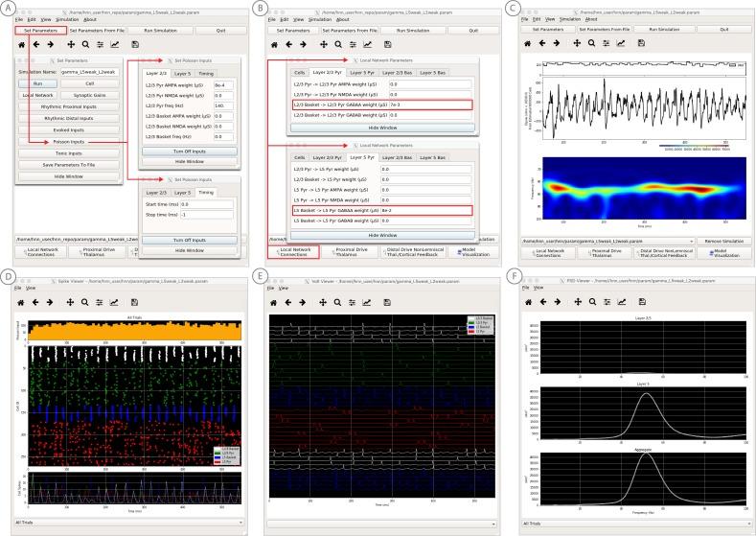
Task: Select the Zoom magnifier in panel C toolbar
Action: click(x=591, y=43)
